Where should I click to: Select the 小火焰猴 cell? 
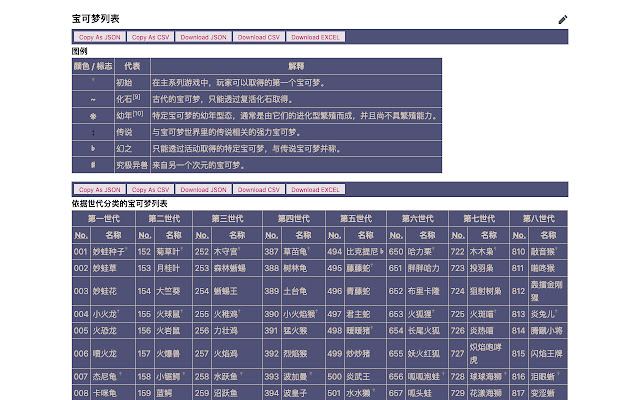(303, 314)
